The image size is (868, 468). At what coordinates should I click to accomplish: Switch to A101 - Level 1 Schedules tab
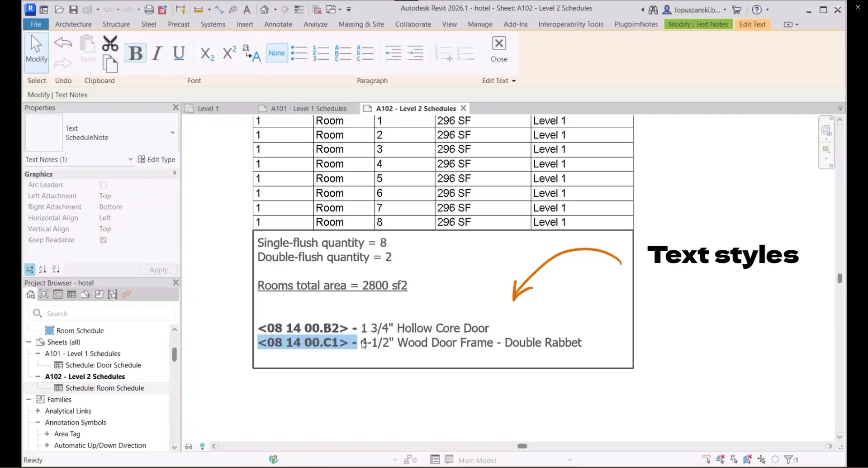pos(308,109)
